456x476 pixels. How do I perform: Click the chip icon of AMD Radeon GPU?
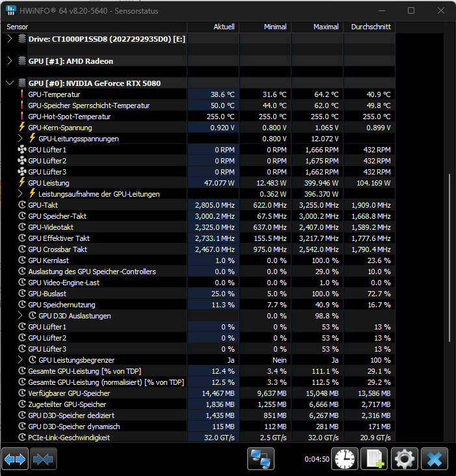pos(22,61)
